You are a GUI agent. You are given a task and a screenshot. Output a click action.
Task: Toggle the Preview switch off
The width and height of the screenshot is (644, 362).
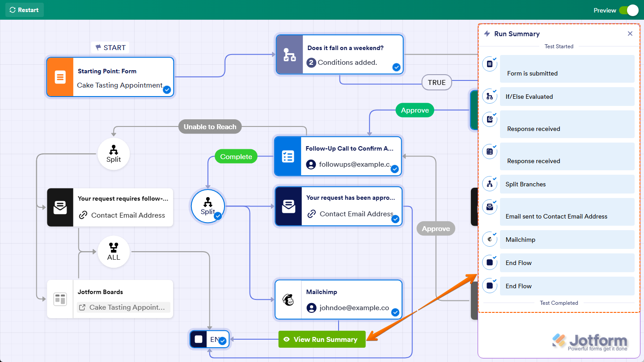click(x=630, y=10)
